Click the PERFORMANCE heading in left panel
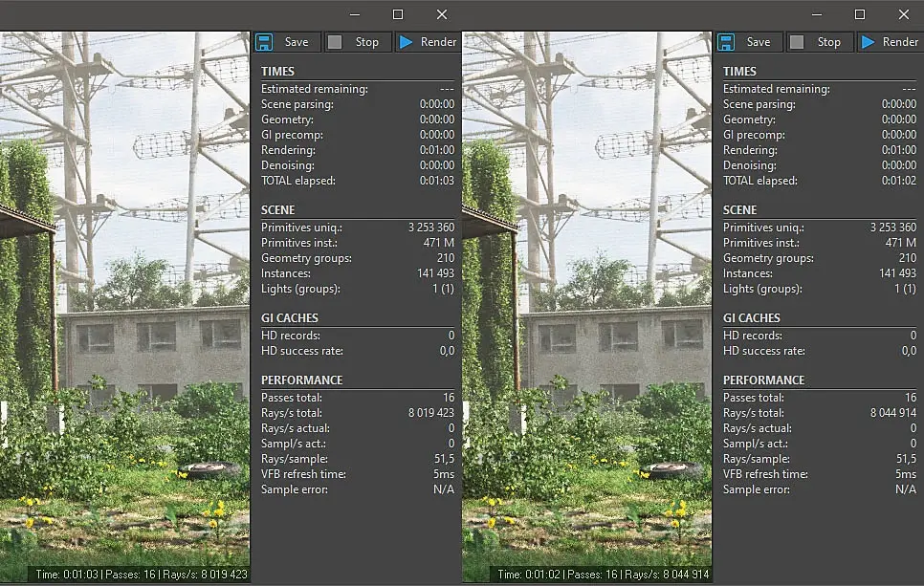The height and width of the screenshot is (586, 924). point(301,380)
